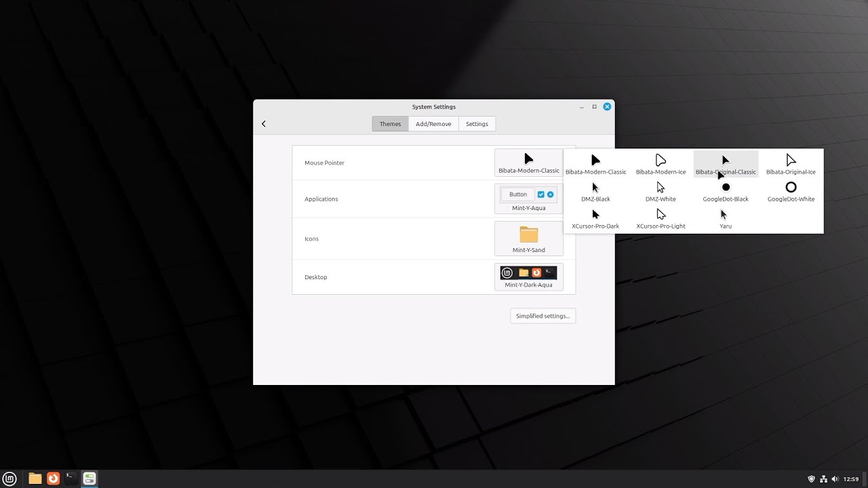Click the Applications row label

coord(321,199)
